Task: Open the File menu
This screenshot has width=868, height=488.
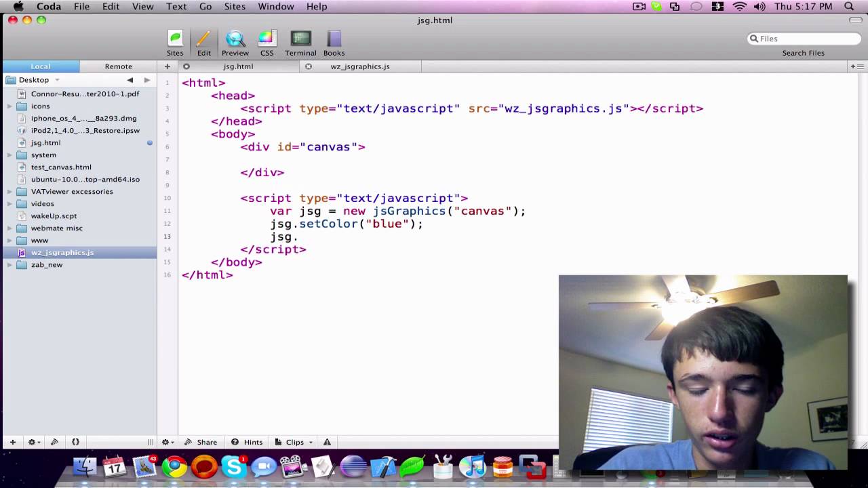Action: (x=81, y=6)
